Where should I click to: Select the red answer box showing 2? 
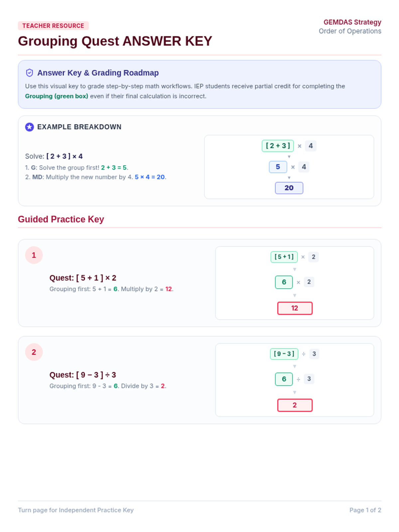coord(295,405)
